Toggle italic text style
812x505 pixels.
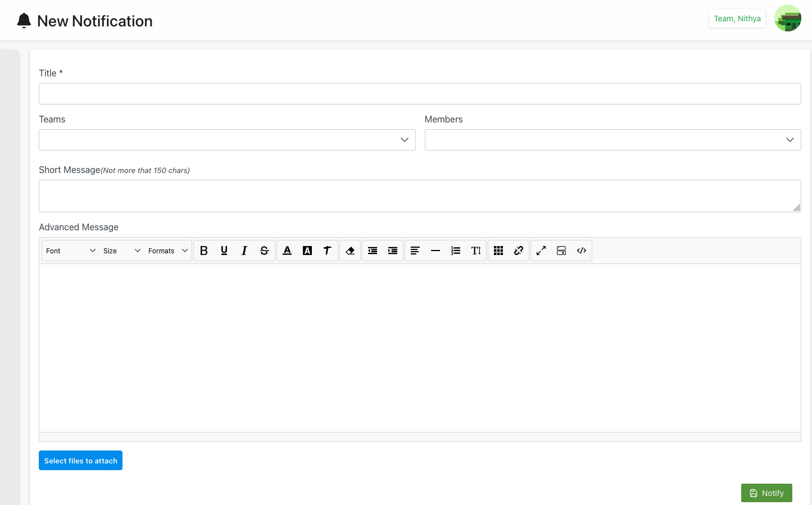tap(244, 251)
